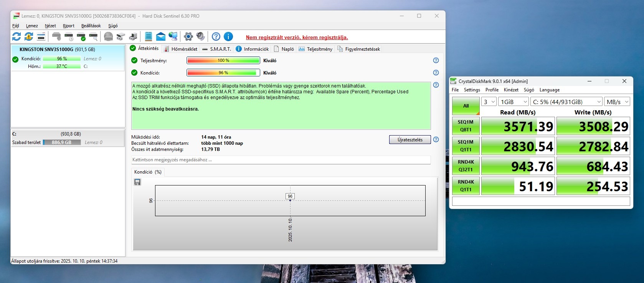This screenshot has width=644, height=283.
Task: Open settings via the gear icon
Action: 188,36
